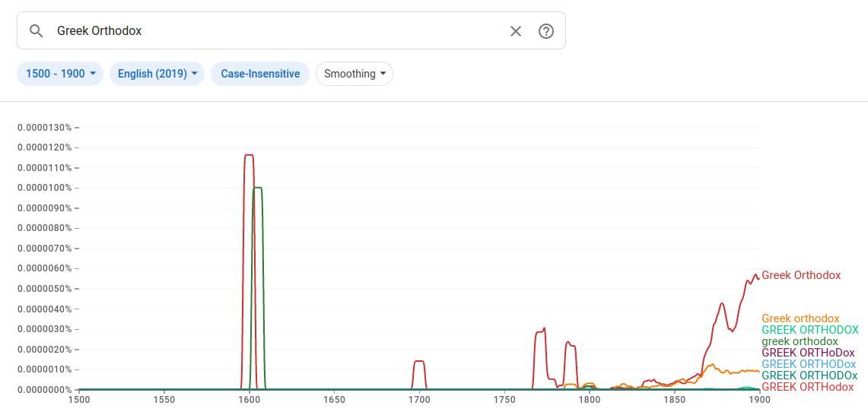This screenshot has height=412, width=868.
Task: Choose the light blue "GREEK ORTHODox" legend label
Action: (809, 364)
